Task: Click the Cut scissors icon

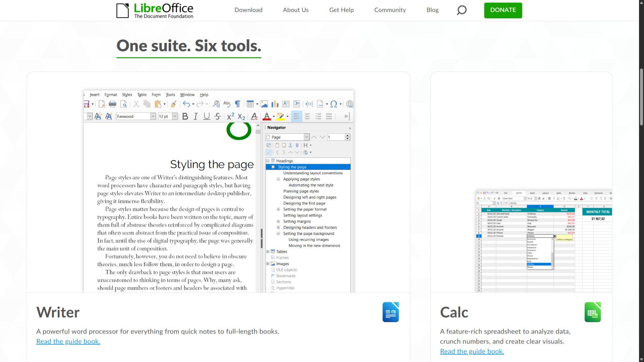Action: (x=136, y=104)
